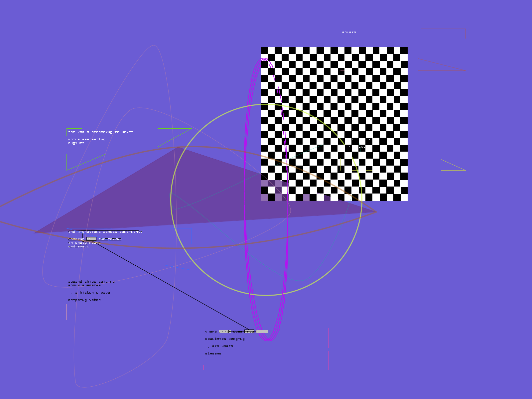Click 'in empty rooms' text line
The height and width of the screenshot is (399, 532).
84,243
